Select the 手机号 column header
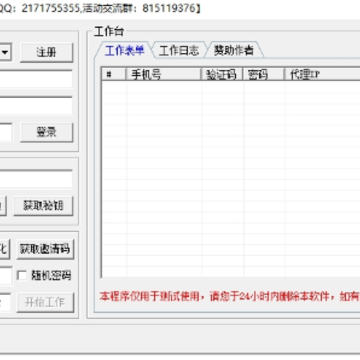Image resolution: width=360 pixels, height=360 pixels. pyautogui.click(x=164, y=74)
